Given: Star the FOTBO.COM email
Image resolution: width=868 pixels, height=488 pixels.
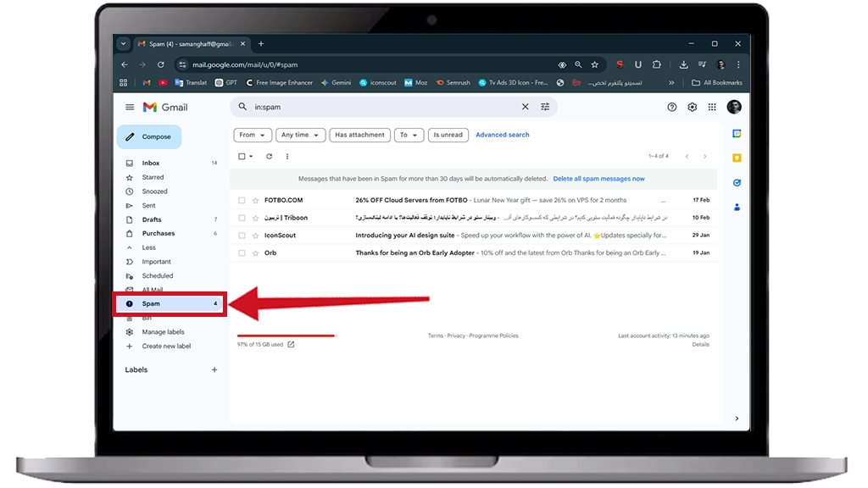Looking at the screenshot, I should (254, 200).
